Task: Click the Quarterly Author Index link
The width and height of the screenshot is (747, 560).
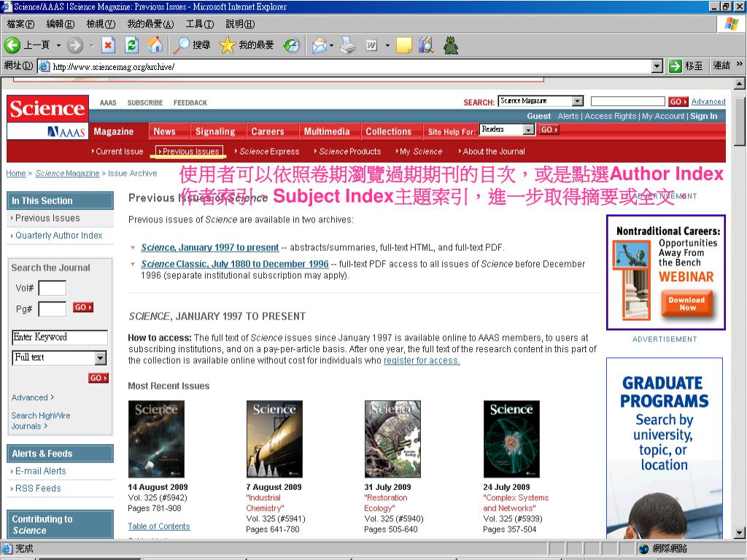Action: click(58, 236)
